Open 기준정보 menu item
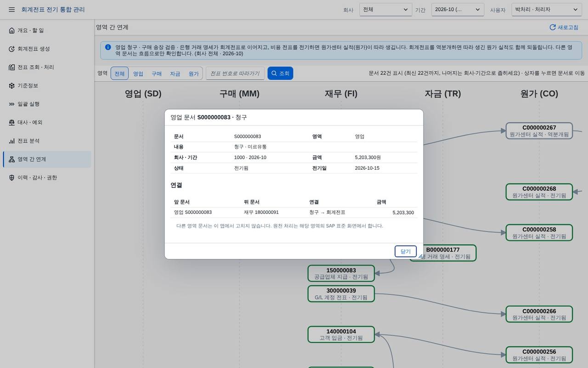Image resolution: width=588 pixels, height=368 pixels. tap(47, 86)
